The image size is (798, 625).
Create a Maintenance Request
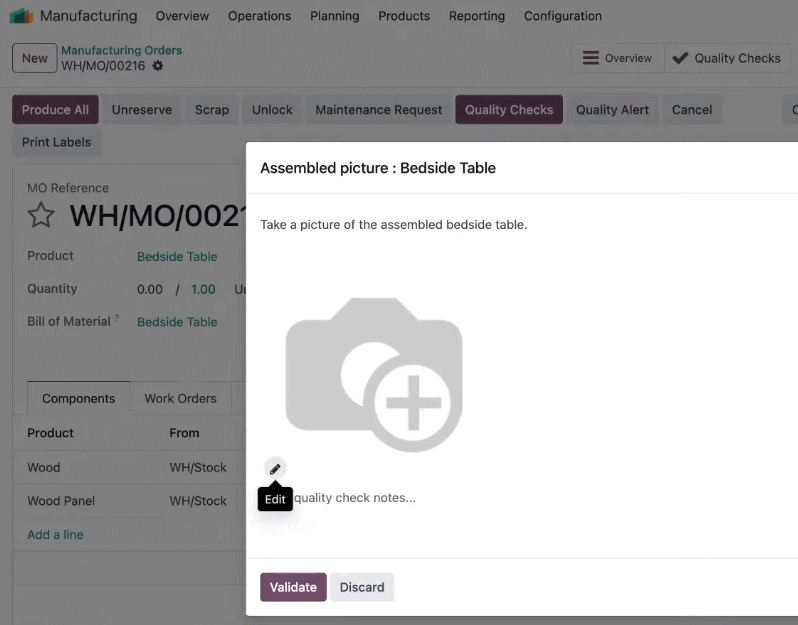coord(379,109)
